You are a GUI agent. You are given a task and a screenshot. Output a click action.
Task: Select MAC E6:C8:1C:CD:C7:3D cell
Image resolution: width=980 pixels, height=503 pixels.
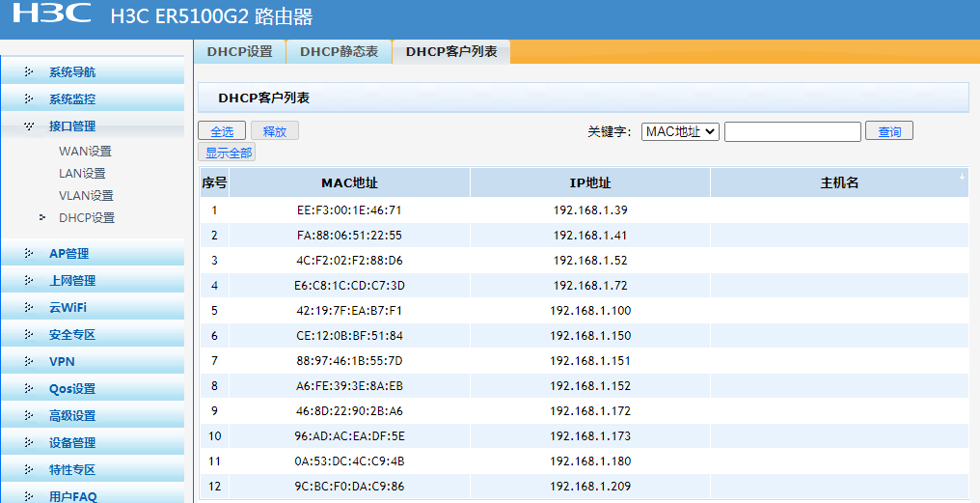tap(349, 285)
